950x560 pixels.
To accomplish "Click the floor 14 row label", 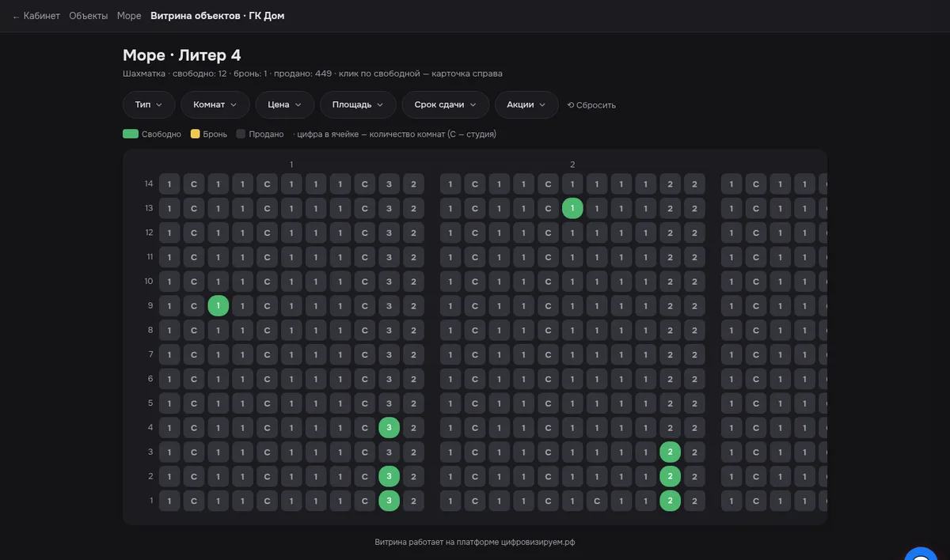I will click(x=148, y=184).
